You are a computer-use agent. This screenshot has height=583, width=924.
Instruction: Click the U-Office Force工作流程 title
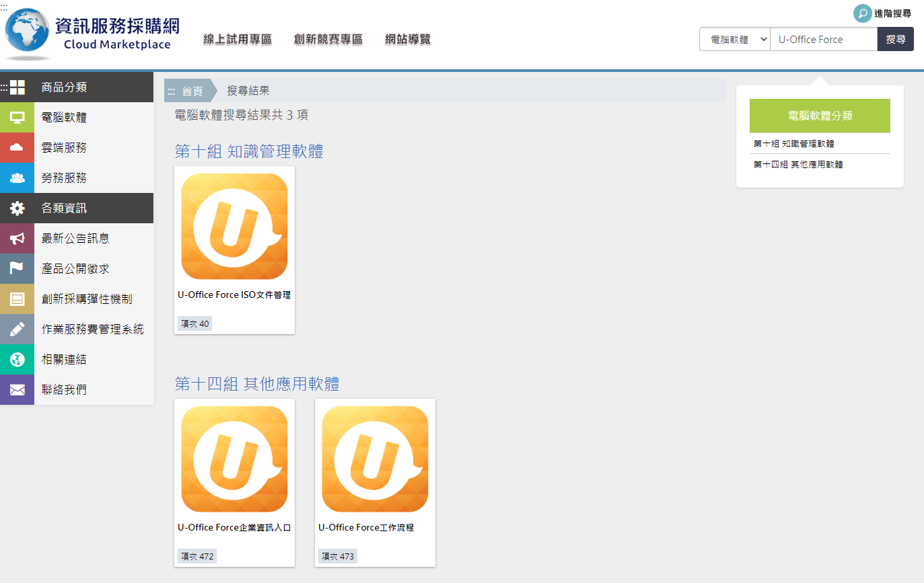(366, 528)
